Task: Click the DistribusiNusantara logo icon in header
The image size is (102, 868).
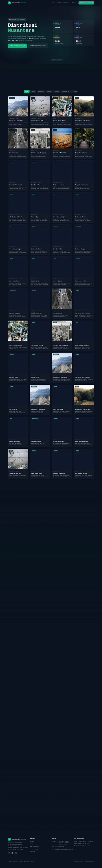Action: point(9,3)
